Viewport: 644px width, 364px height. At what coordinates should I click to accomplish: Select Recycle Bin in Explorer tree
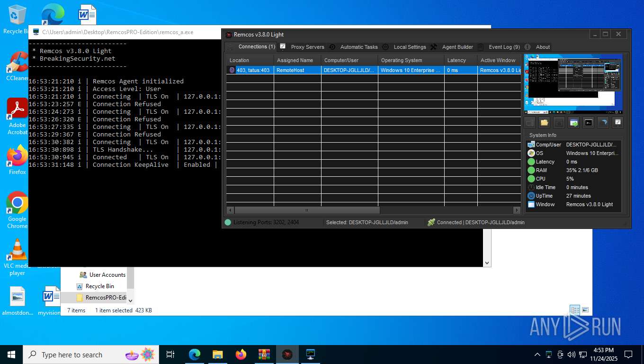(x=95, y=286)
